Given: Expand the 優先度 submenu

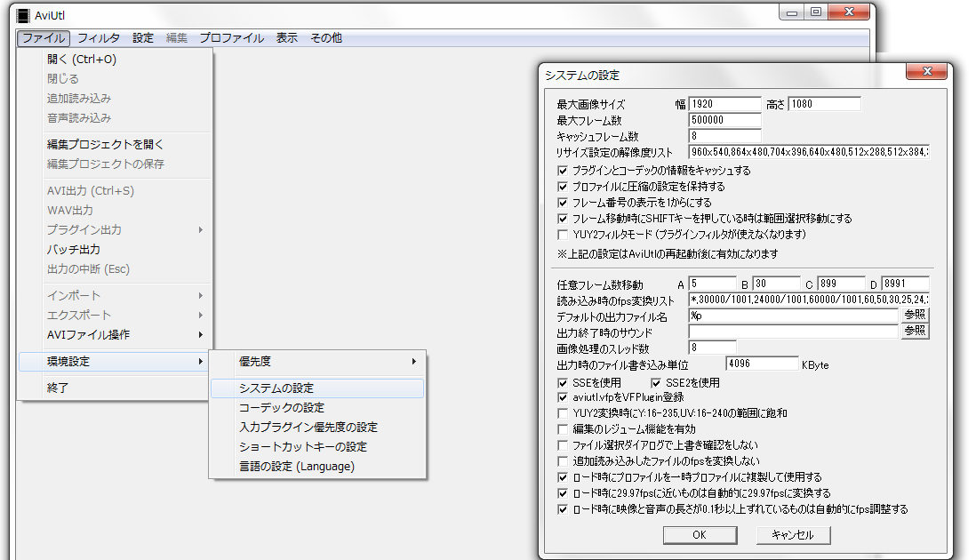Looking at the screenshot, I should point(317,362).
